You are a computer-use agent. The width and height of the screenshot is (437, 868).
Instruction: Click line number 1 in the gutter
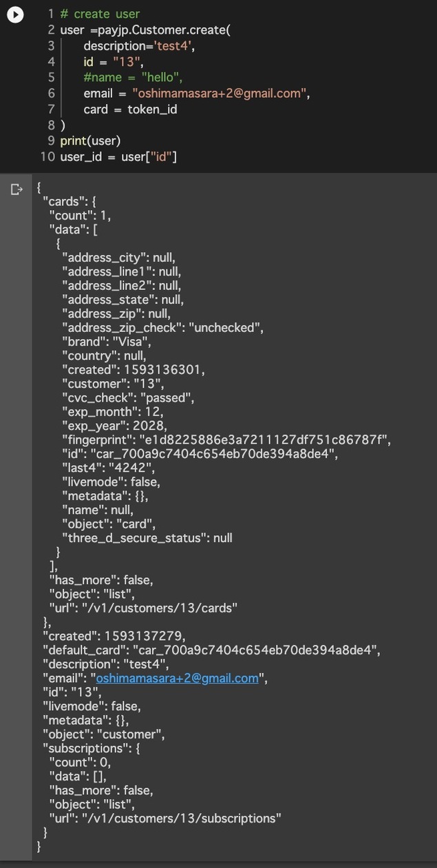click(51, 14)
